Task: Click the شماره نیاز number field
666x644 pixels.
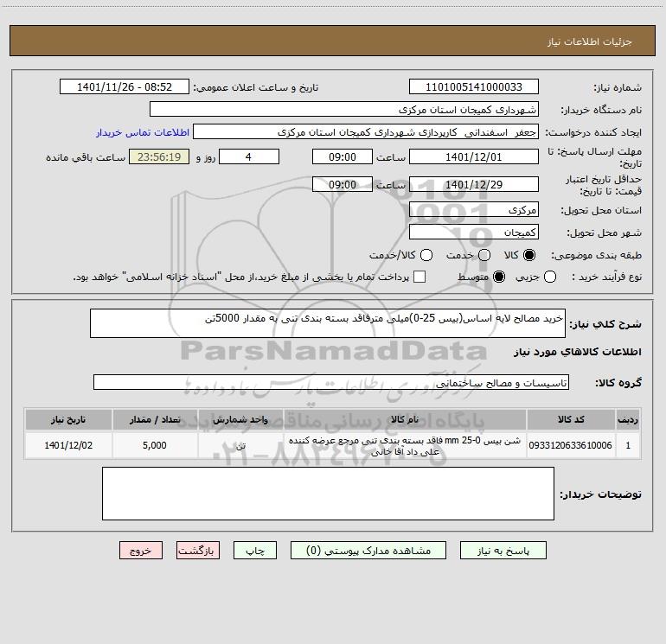Action: coord(474,87)
